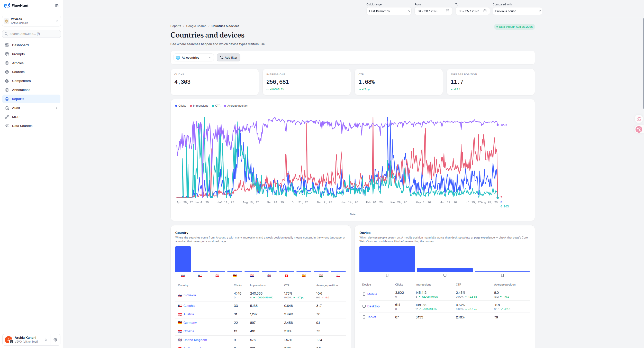
Task: Select the Reports sidebar item
Action: pos(31,99)
